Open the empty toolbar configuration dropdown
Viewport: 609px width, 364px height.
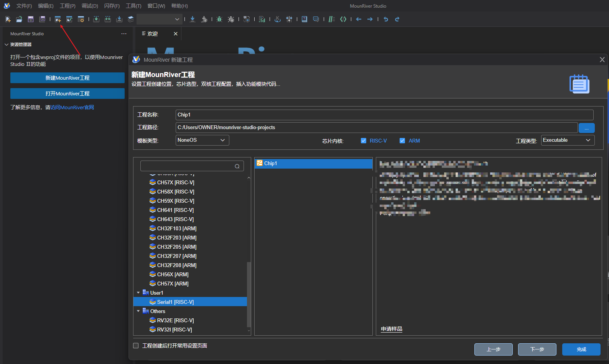(160, 19)
